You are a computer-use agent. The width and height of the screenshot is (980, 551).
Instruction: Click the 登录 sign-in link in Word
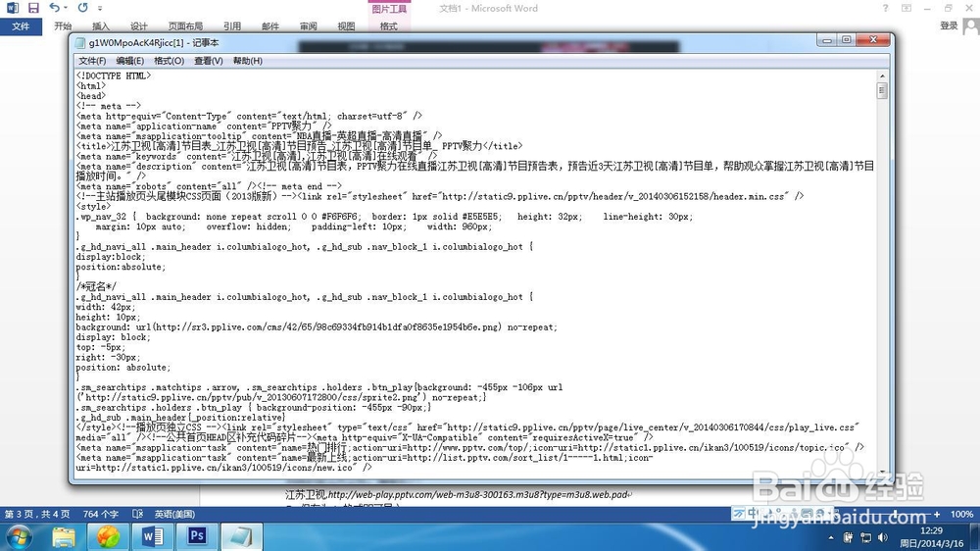pos(949,25)
